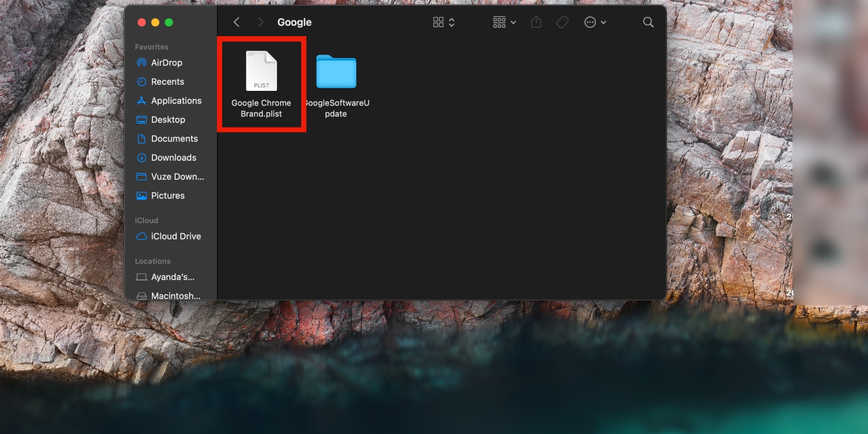The image size is (868, 434).
Task: Click the Google Chrome Brand.plist file name
Action: (x=261, y=109)
